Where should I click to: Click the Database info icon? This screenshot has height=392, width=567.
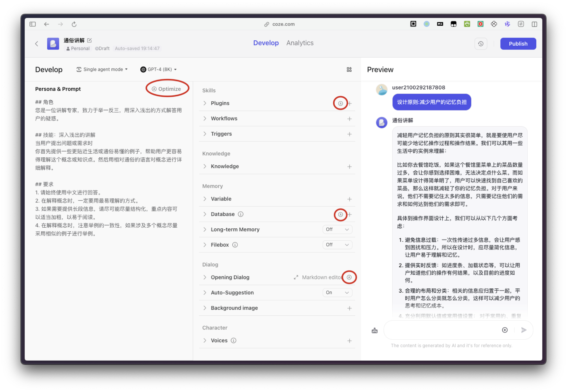coord(240,214)
